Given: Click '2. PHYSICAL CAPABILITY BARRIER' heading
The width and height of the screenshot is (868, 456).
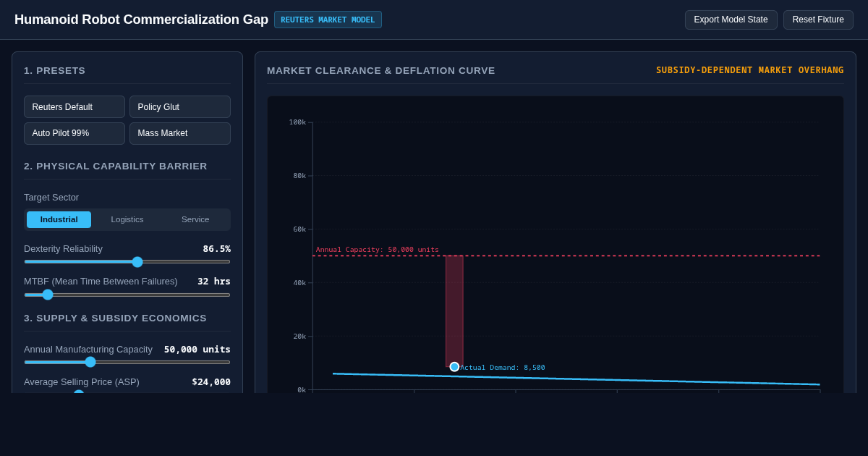Looking at the screenshot, I should [116, 166].
